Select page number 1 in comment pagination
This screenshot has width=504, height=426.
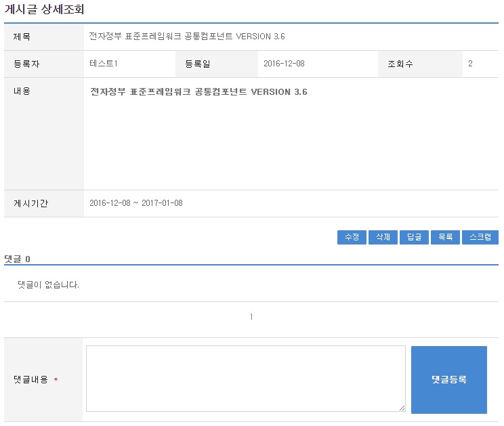click(251, 317)
